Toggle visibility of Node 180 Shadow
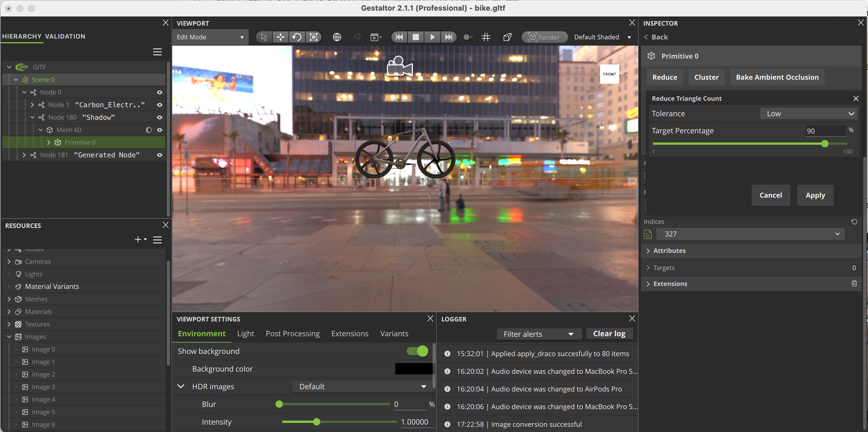The width and height of the screenshot is (868, 432). pyautogui.click(x=160, y=117)
